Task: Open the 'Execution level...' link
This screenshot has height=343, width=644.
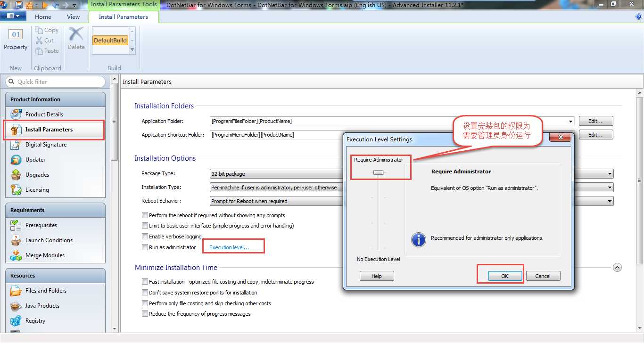Action: point(229,247)
